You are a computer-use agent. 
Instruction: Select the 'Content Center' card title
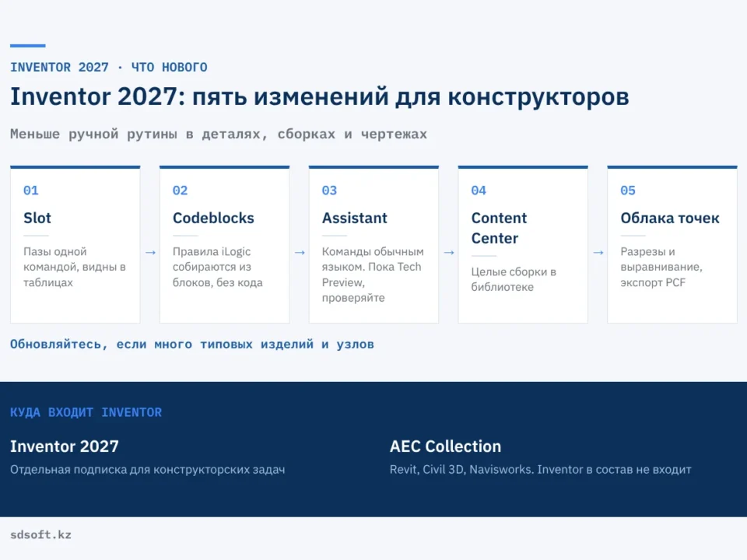point(499,228)
